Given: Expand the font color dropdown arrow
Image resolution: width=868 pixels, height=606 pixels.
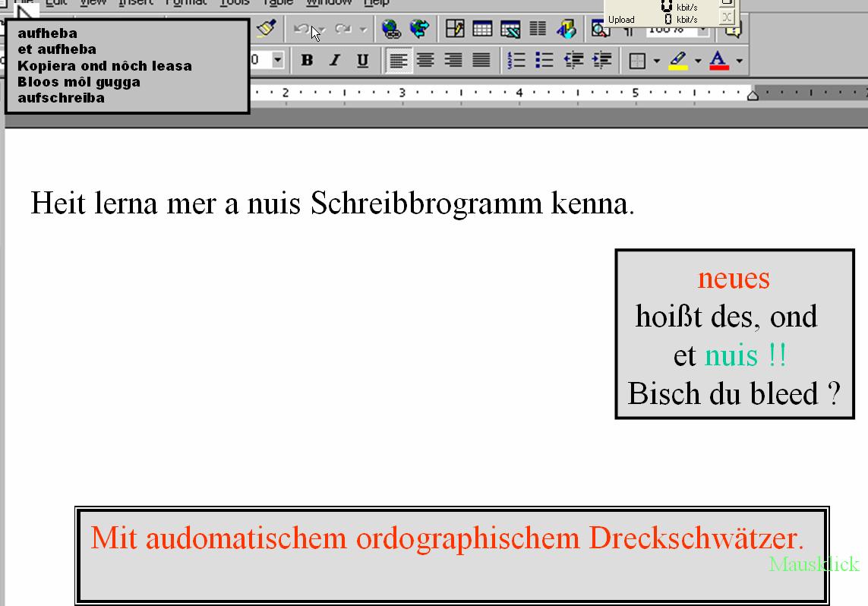Looking at the screenshot, I should [739, 61].
